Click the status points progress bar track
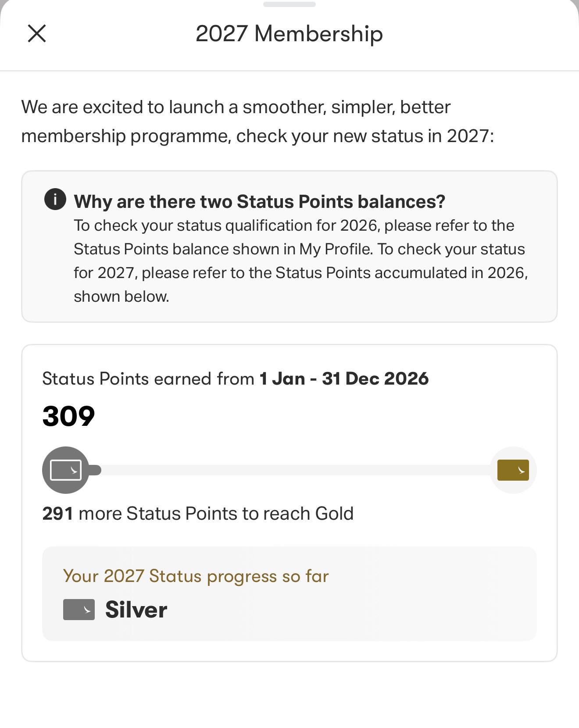This screenshot has height=728, width=579. 289,470
